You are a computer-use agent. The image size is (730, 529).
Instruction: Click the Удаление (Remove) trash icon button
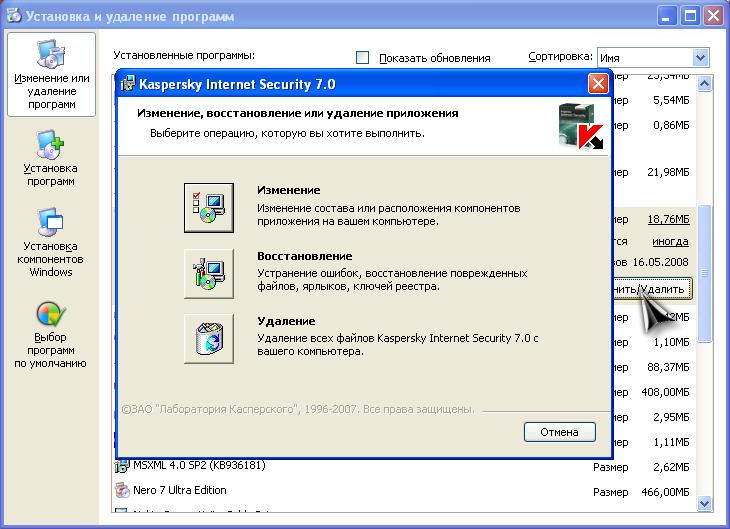tap(209, 338)
